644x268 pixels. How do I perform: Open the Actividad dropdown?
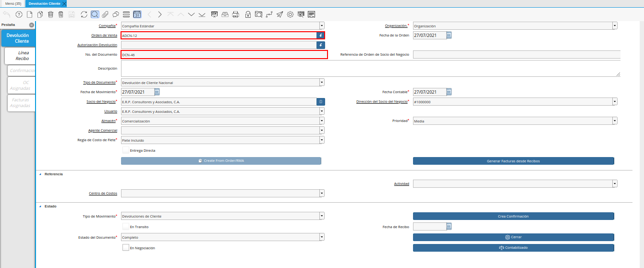tap(615, 183)
